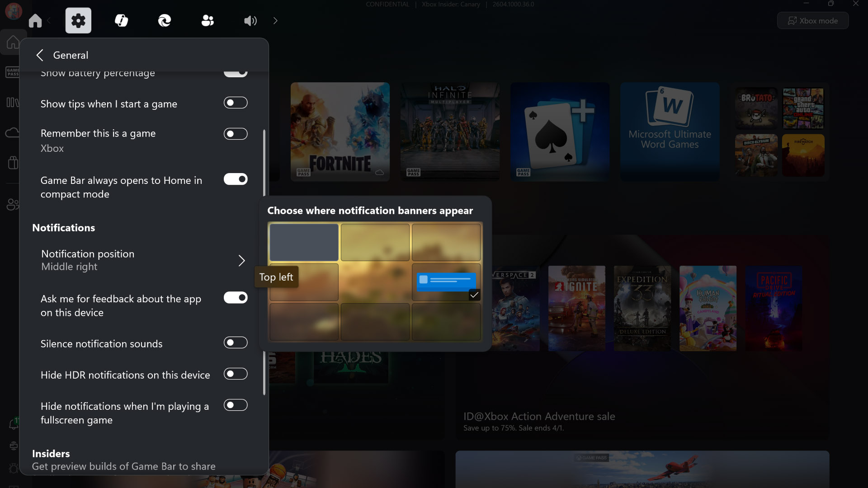Go back from General settings
Viewport: 868px width, 488px height.
click(40, 55)
